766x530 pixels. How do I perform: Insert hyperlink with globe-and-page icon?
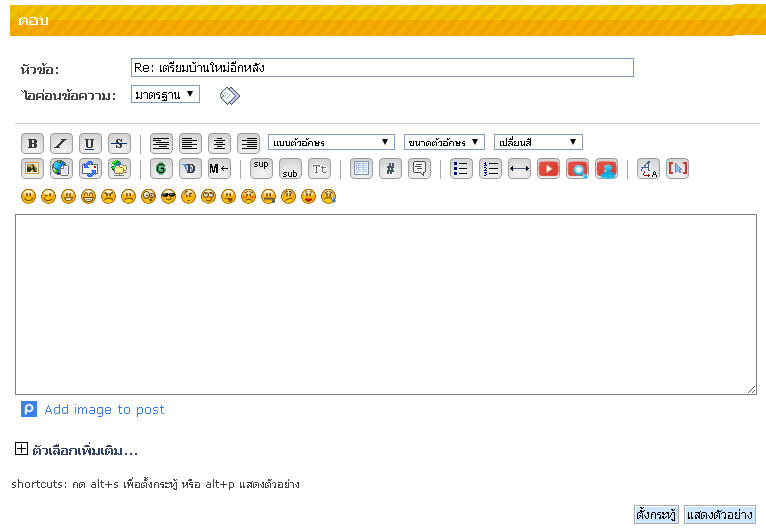coord(61,169)
